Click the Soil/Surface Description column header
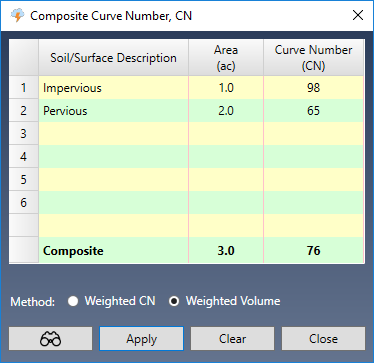 coord(114,58)
